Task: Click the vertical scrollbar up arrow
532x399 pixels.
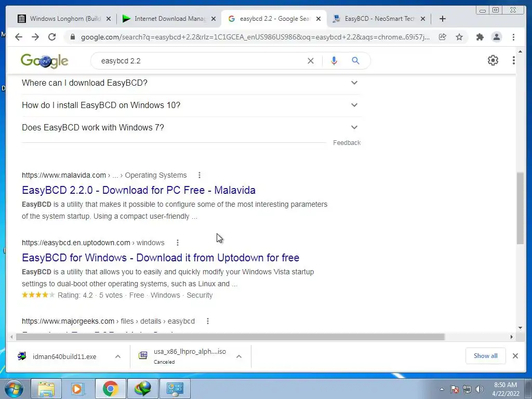Action: click(520, 52)
